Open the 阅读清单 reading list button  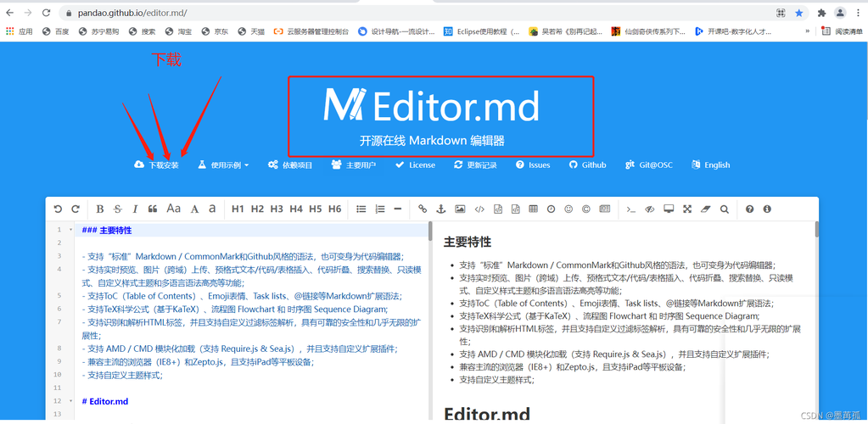[x=842, y=31]
